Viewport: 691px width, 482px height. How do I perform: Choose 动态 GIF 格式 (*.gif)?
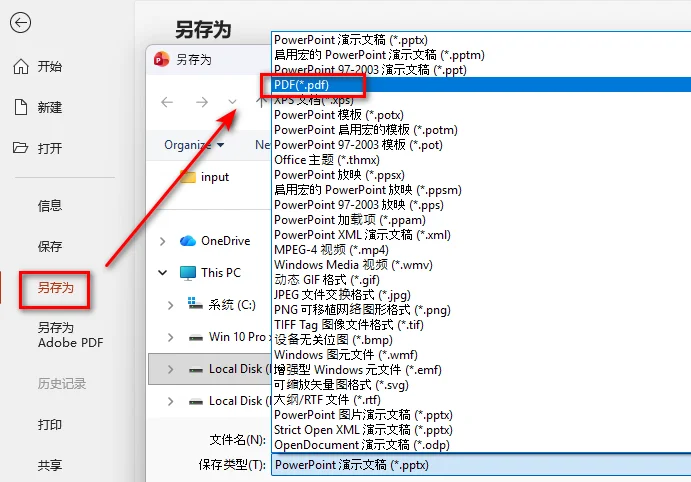481,280
